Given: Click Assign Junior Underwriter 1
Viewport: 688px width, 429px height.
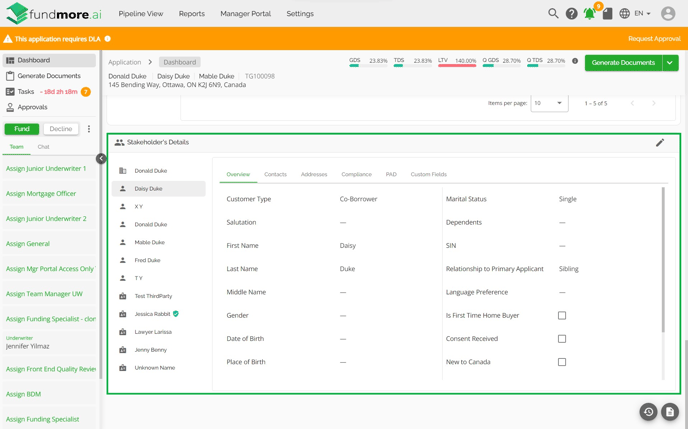Looking at the screenshot, I should [x=46, y=168].
